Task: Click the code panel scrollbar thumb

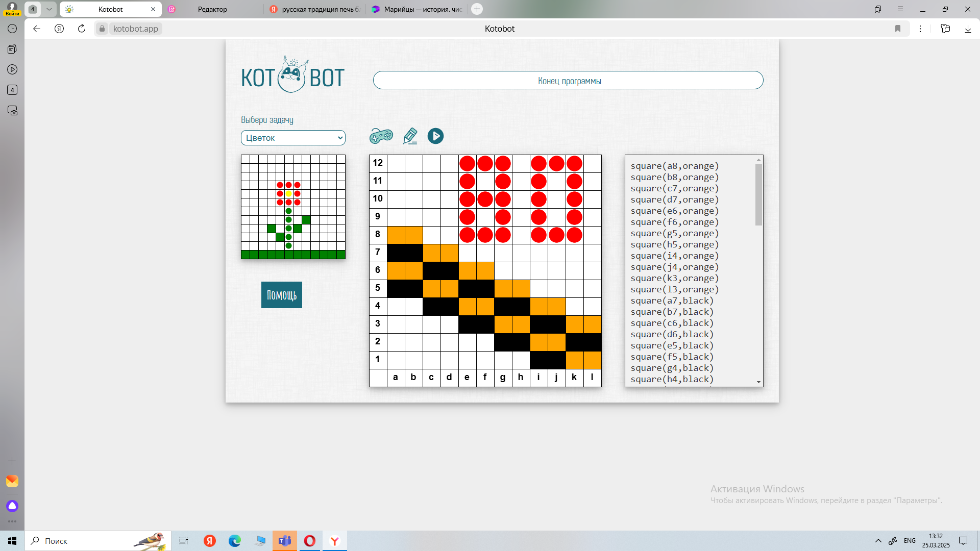Action: pos(758,194)
